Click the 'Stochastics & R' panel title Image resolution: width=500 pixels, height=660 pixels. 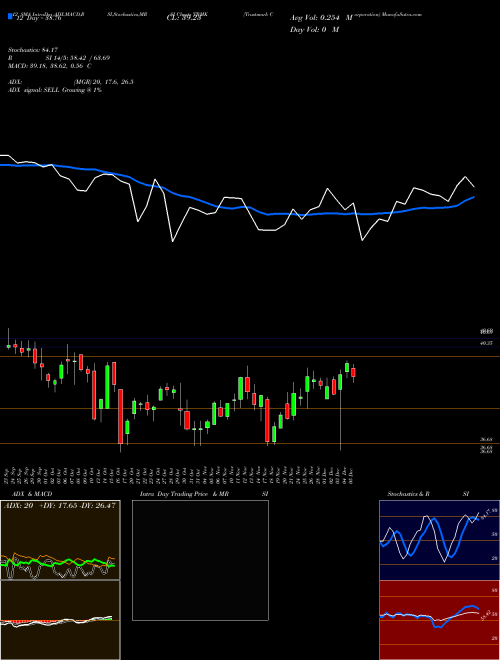408,494
